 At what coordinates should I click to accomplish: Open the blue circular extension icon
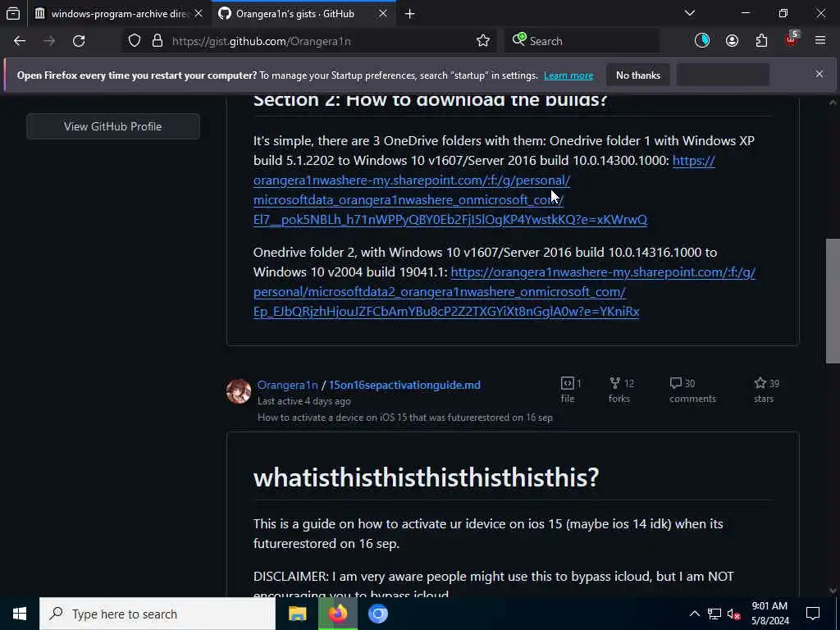pyautogui.click(x=702, y=40)
